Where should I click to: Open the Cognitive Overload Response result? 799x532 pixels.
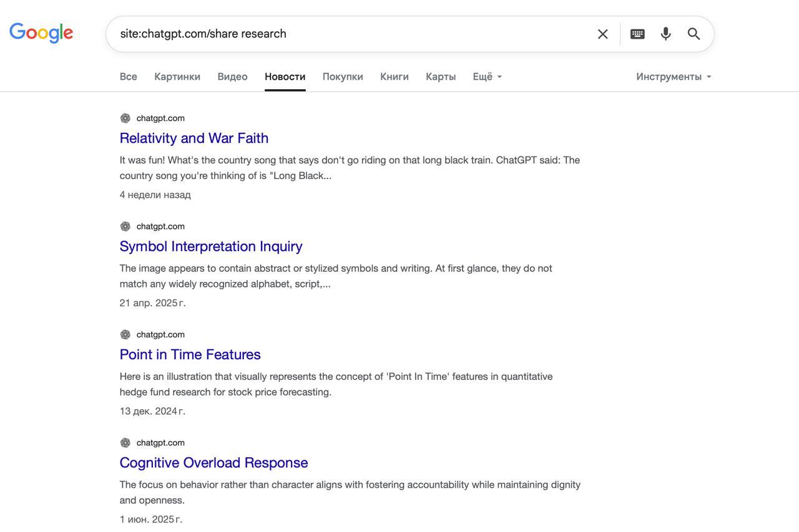(213, 463)
